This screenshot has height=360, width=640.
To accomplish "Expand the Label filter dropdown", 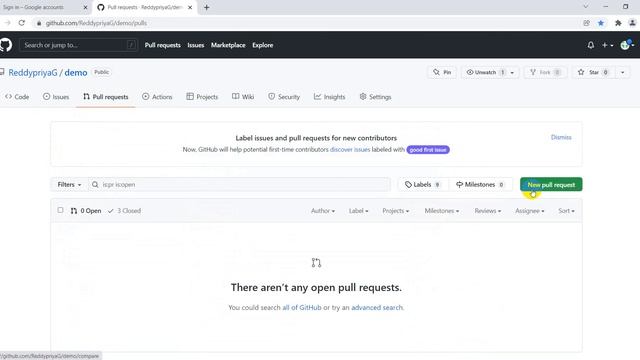I will point(358,211).
